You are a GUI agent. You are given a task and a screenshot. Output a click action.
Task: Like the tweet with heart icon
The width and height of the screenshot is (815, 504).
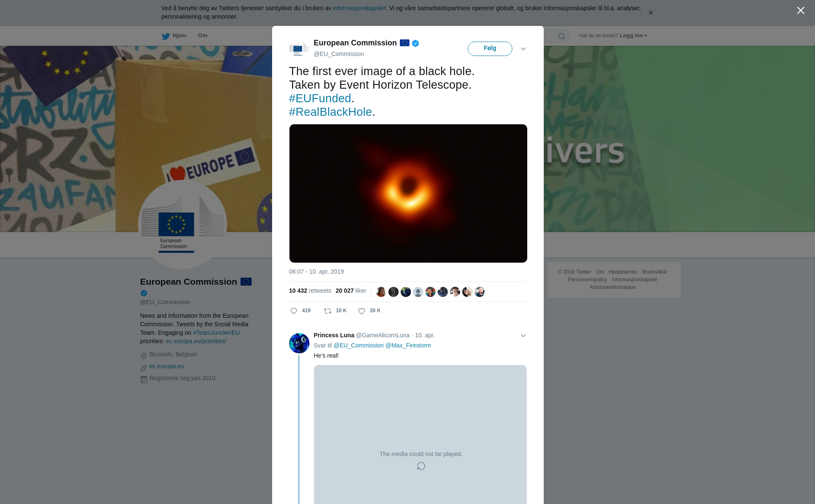pos(362,311)
